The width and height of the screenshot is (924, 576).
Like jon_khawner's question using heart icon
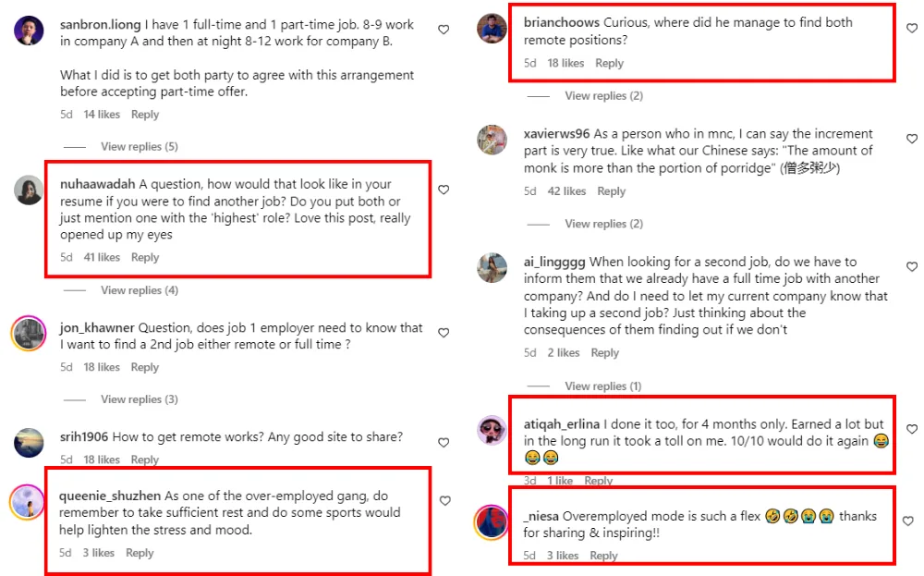click(x=444, y=333)
